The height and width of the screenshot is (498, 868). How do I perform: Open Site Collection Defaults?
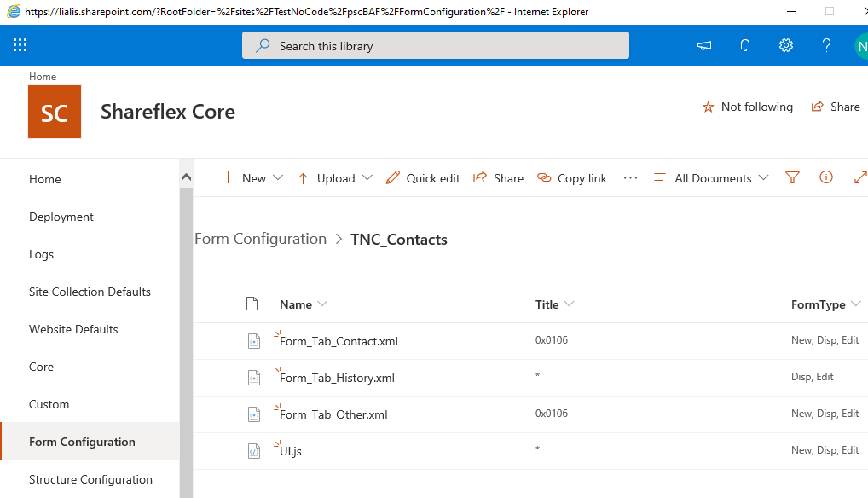90,292
